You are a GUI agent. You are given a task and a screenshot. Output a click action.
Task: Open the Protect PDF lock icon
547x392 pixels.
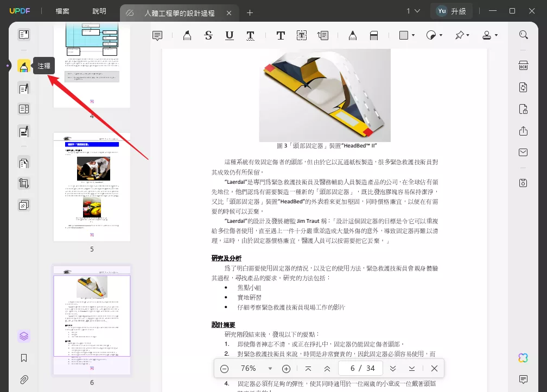pos(523,109)
